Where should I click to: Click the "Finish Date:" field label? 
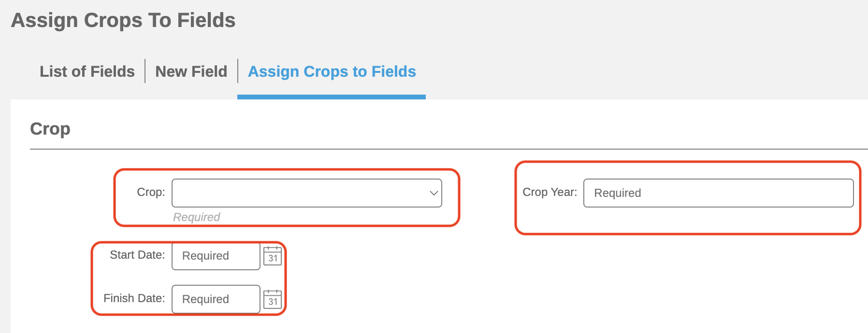coord(134,298)
